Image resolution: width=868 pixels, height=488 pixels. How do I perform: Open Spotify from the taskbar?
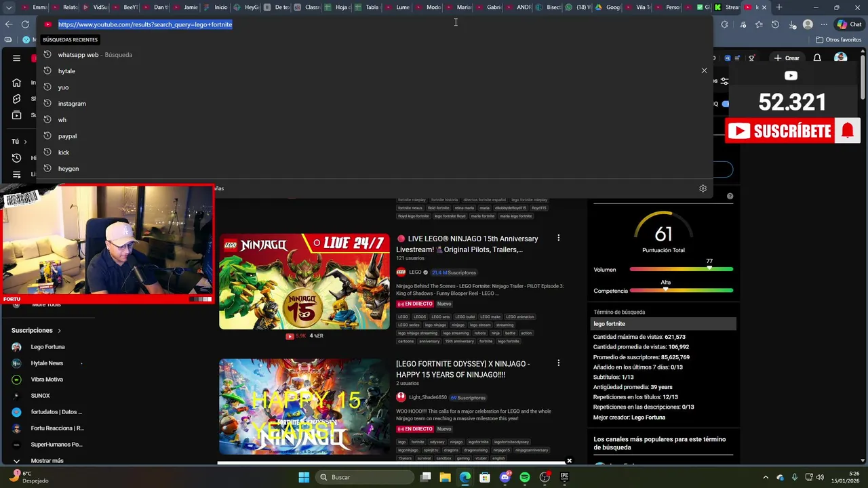click(525, 477)
